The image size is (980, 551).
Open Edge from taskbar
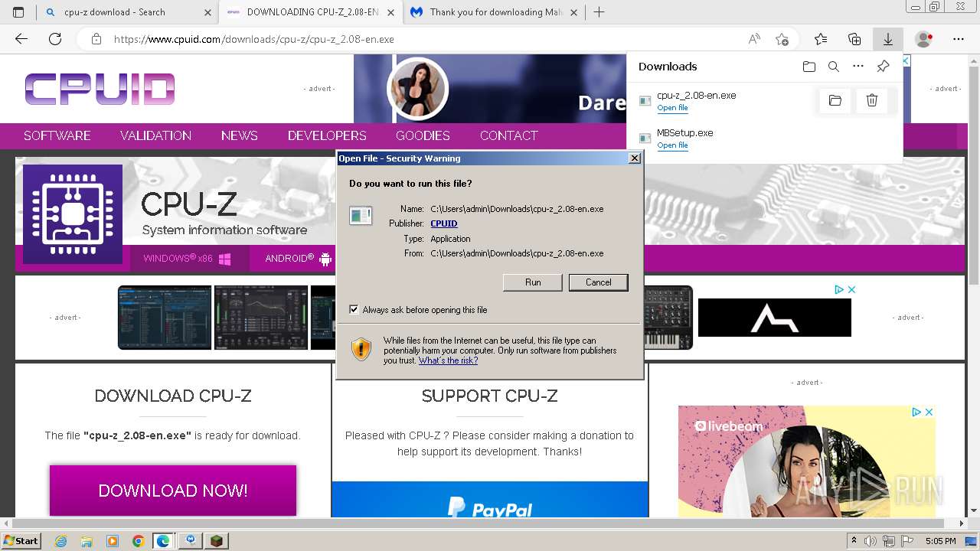pos(163,541)
